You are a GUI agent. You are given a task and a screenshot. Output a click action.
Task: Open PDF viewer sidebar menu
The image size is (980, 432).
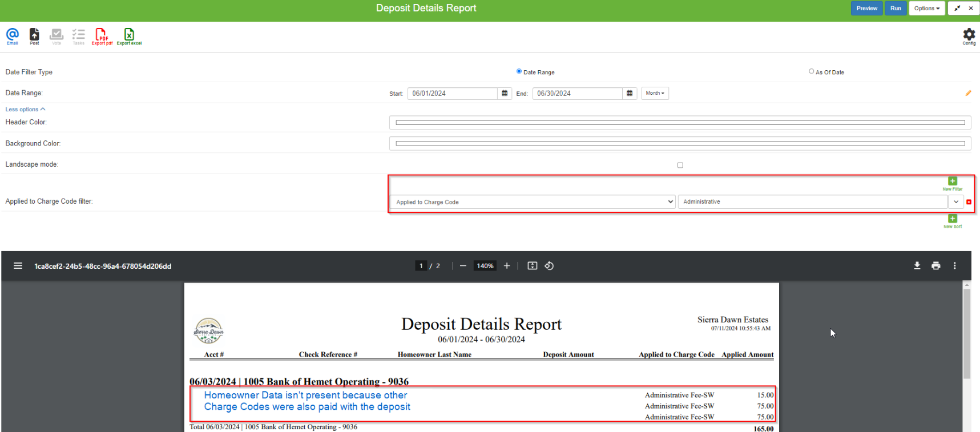(x=18, y=266)
